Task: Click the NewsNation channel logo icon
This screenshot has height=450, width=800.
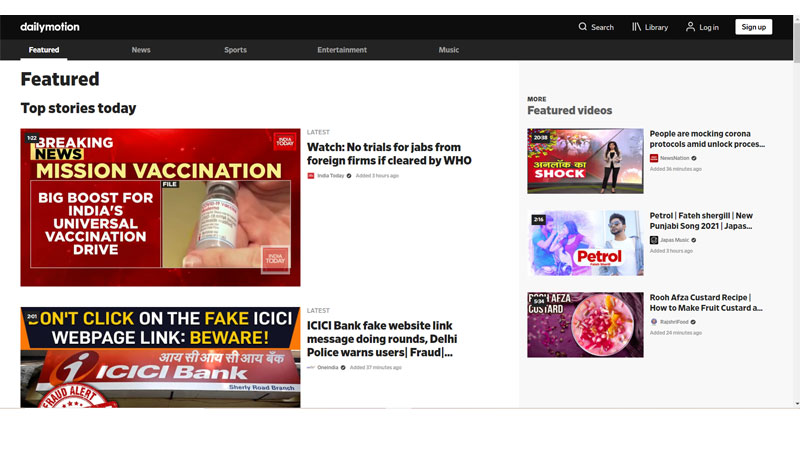Action: click(x=654, y=158)
